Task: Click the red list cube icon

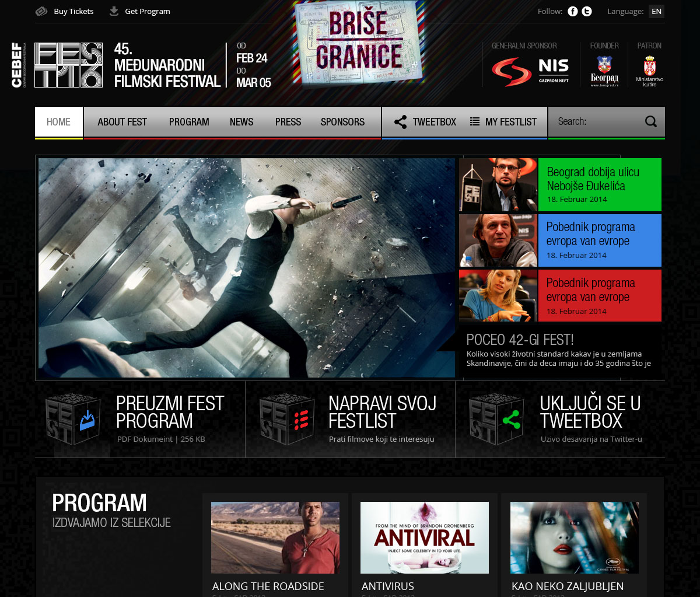Action: point(286,420)
